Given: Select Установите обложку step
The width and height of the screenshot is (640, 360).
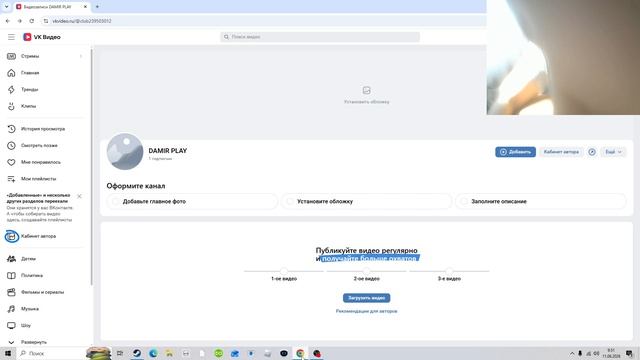Looking at the screenshot, I should pyautogui.click(x=367, y=202).
